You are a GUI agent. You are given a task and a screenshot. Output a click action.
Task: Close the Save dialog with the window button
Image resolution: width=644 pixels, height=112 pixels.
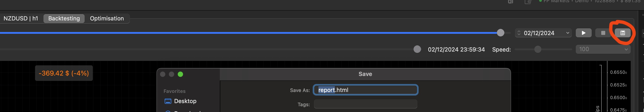[162, 74]
